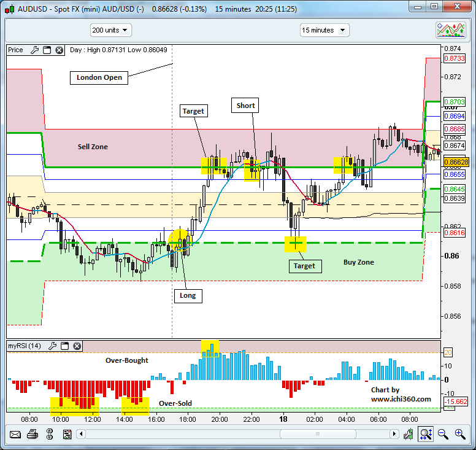This screenshot has height=450, width=476.
Task: Toggle the auto-zoom fit magnifier button
Action: click(x=426, y=435)
